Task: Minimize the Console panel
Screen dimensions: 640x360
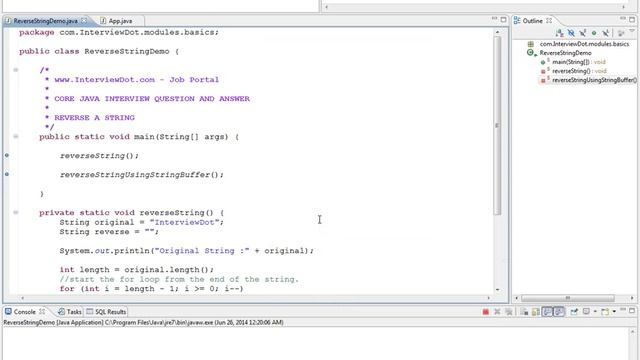Action: [x=623, y=310]
